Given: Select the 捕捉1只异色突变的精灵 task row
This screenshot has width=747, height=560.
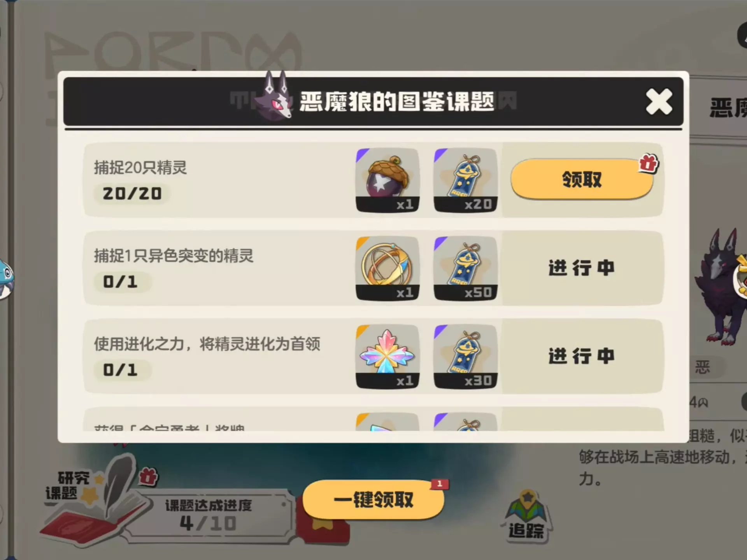Looking at the screenshot, I should 373,268.
